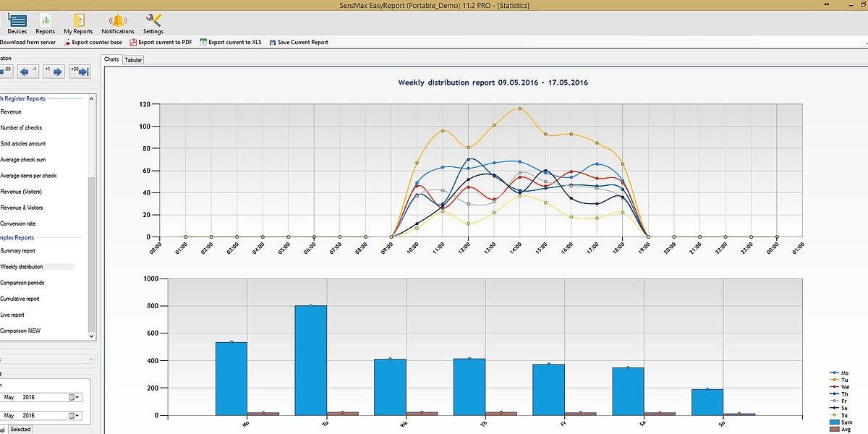Image resolution: width=868 pixels, height=434 pixels.
Task: Open My Reports folder icon
Action: 78,23
